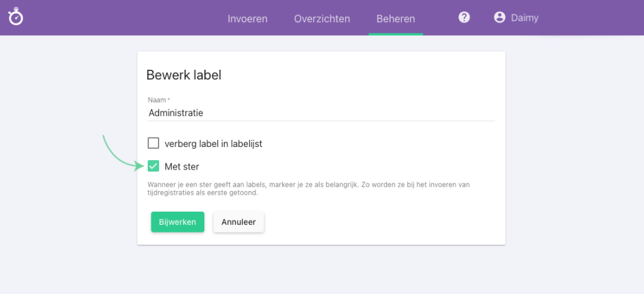Click the 'Bewerk label' heading
Viewport: 644px width, 294px height.
pyautogui.click(x=184, y=75)
